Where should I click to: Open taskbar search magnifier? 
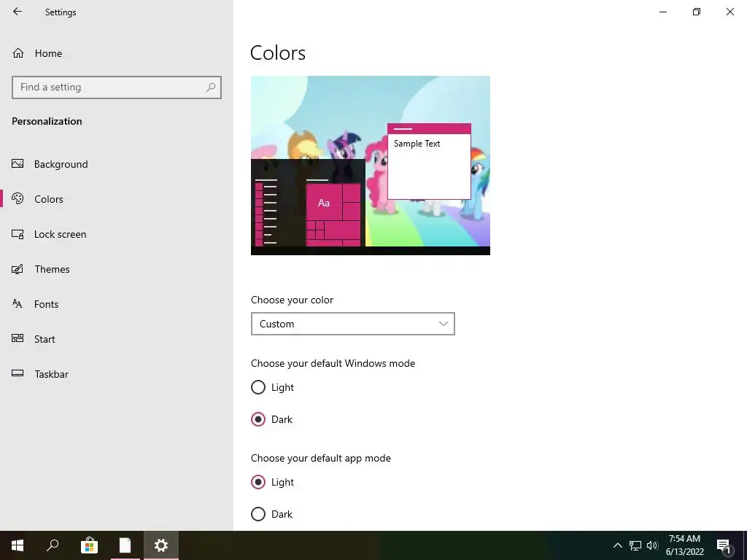tap(53, 545)
